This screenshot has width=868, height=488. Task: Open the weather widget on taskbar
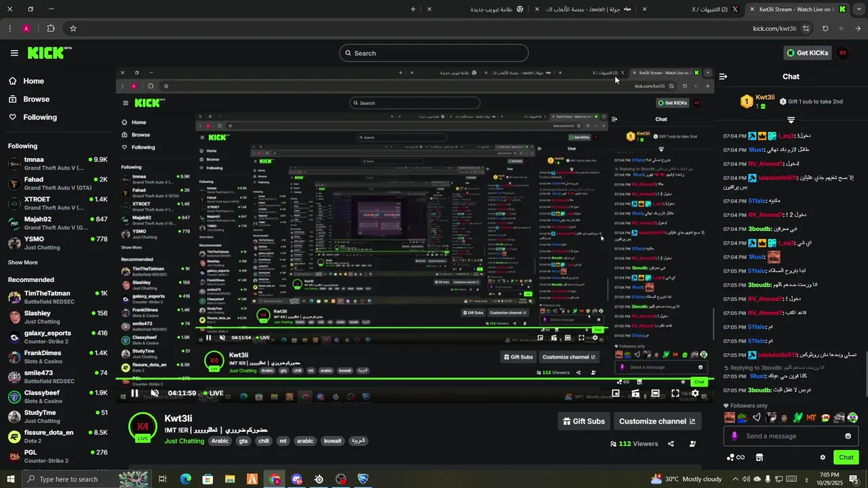click(x=686, y=479)
